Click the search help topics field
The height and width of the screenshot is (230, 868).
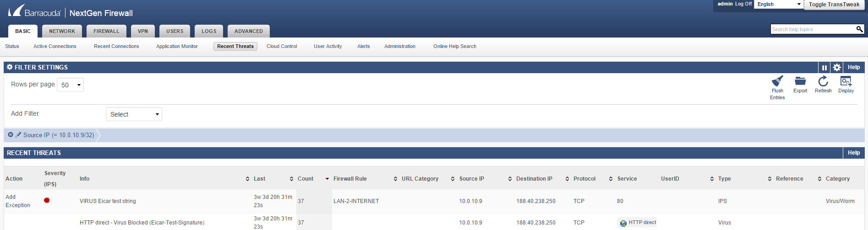[x=813, y=29]
